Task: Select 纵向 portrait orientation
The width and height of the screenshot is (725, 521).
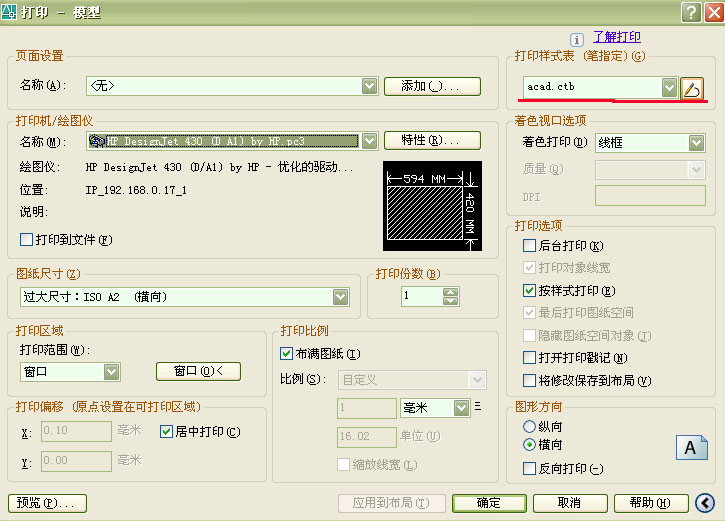Action: click(529, 426)
